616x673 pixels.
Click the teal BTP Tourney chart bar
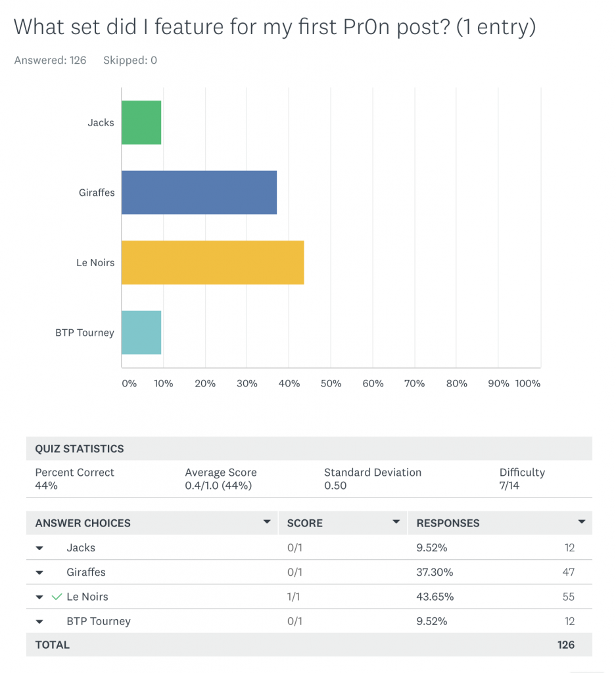click(141, 333)
